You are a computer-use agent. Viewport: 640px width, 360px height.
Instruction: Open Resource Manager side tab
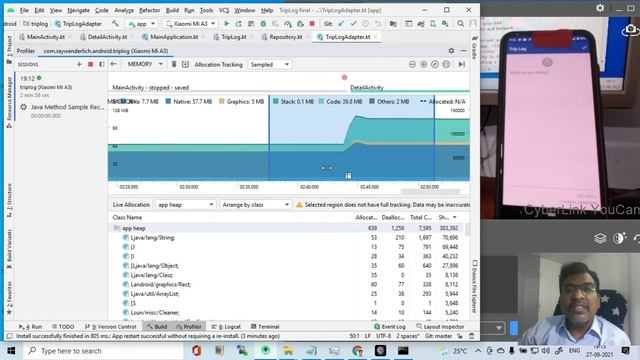click(9, 101)
